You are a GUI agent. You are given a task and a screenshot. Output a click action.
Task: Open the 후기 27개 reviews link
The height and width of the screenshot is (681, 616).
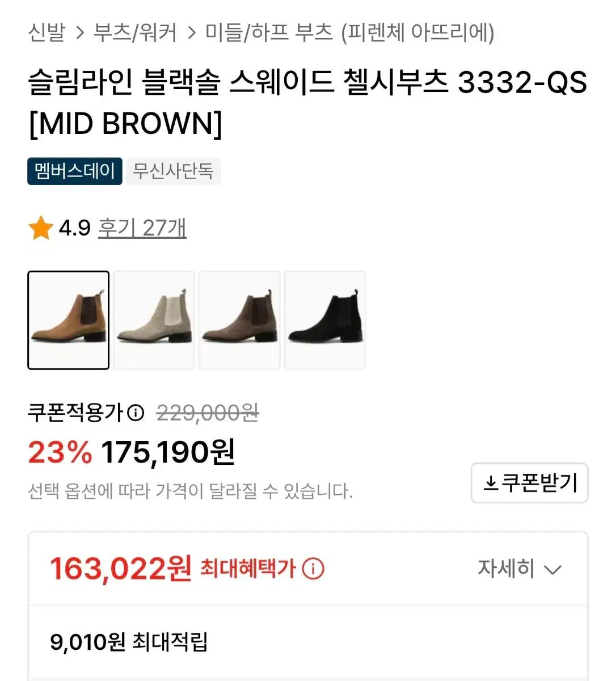(x=142, y=228)
